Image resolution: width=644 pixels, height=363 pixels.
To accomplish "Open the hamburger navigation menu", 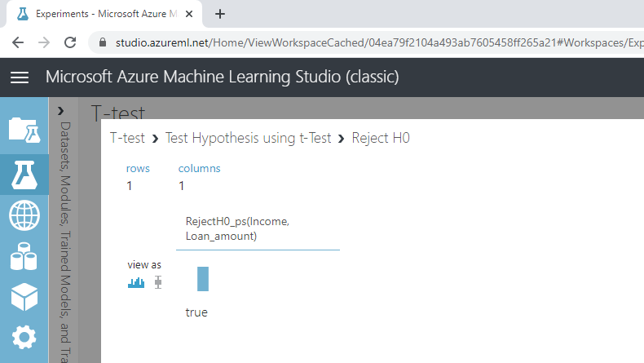I will [x=20, y=77].
